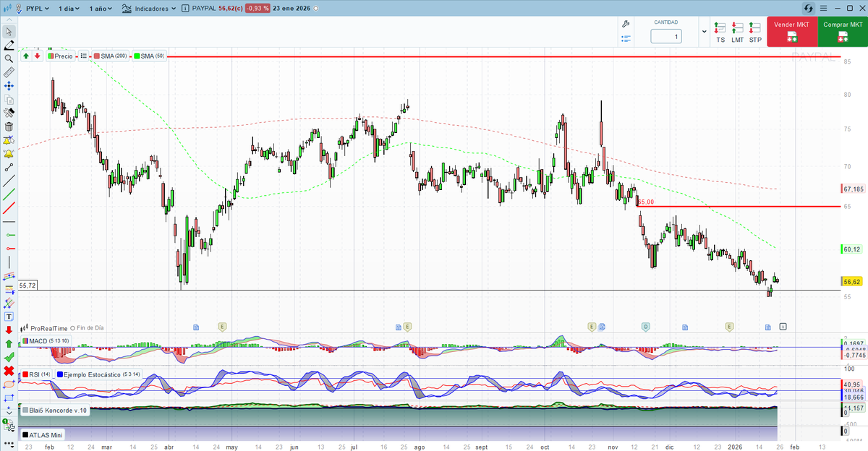Click the 65,00 red line label
Viewport: 868px width, 451px height.
[x=646, y=202]
